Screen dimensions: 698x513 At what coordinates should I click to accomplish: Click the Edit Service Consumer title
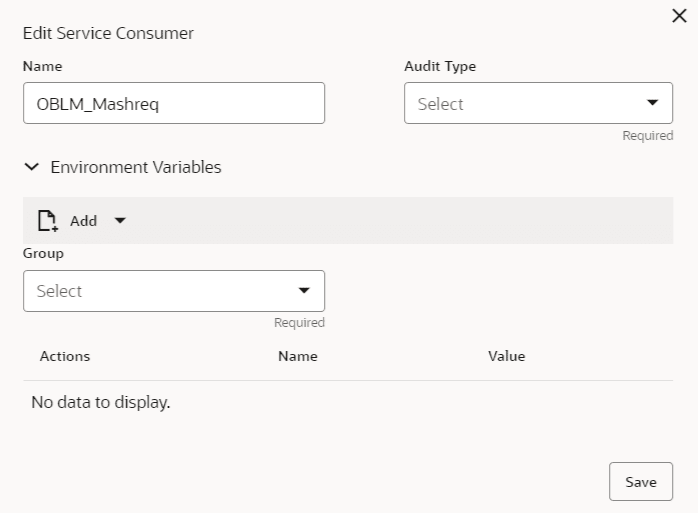[x=108, y=33]
